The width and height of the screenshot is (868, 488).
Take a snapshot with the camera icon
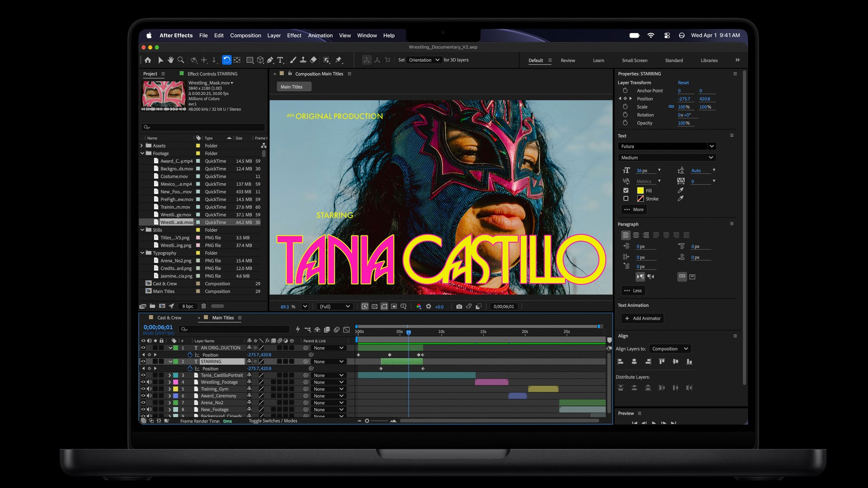pyautogui.click(x=459, y=306)
